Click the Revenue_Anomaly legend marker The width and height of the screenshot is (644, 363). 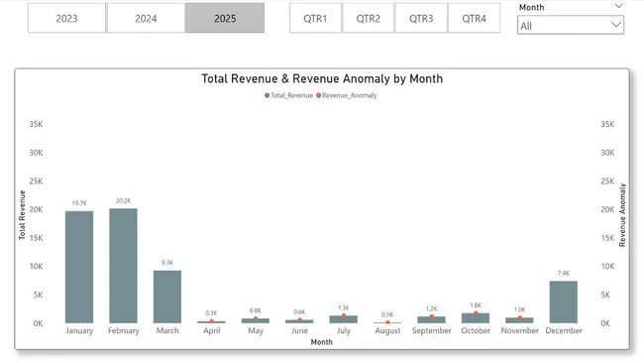(x=318, y=95)
